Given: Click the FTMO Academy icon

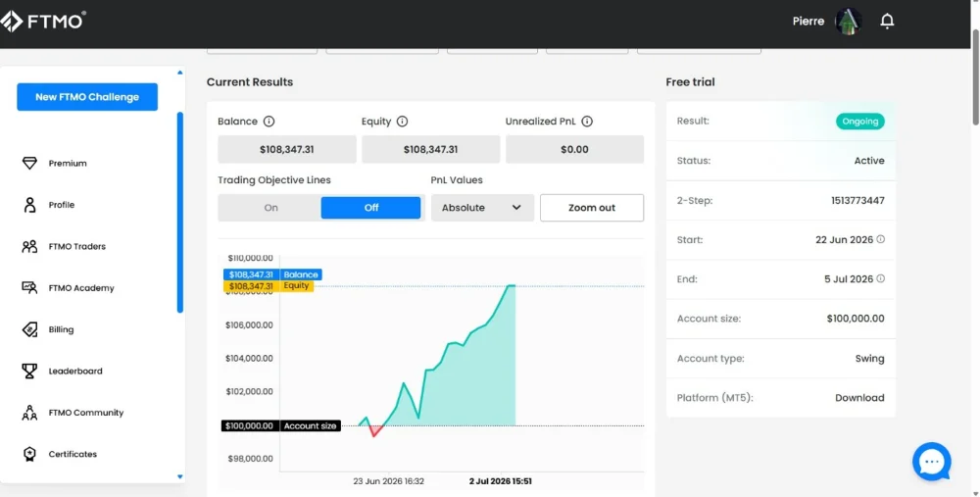Looking at the screenshot, I should [x=29, y=287].
